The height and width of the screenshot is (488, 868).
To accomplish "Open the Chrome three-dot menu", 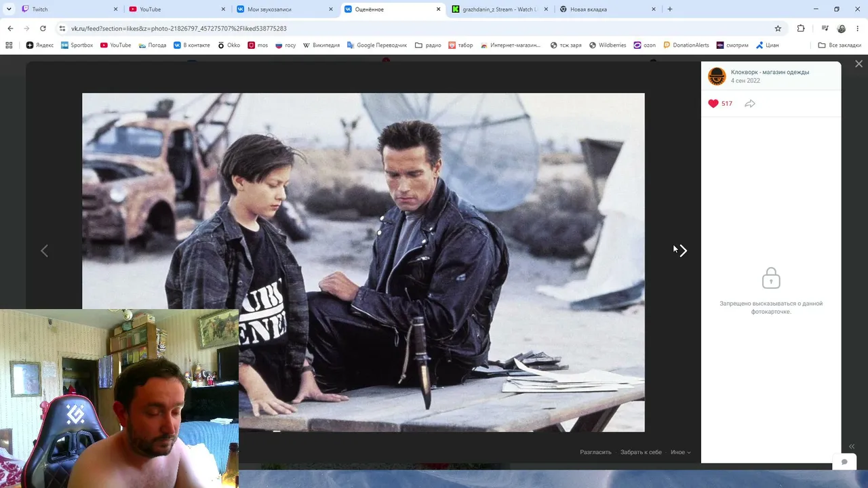I will [858, 28].
